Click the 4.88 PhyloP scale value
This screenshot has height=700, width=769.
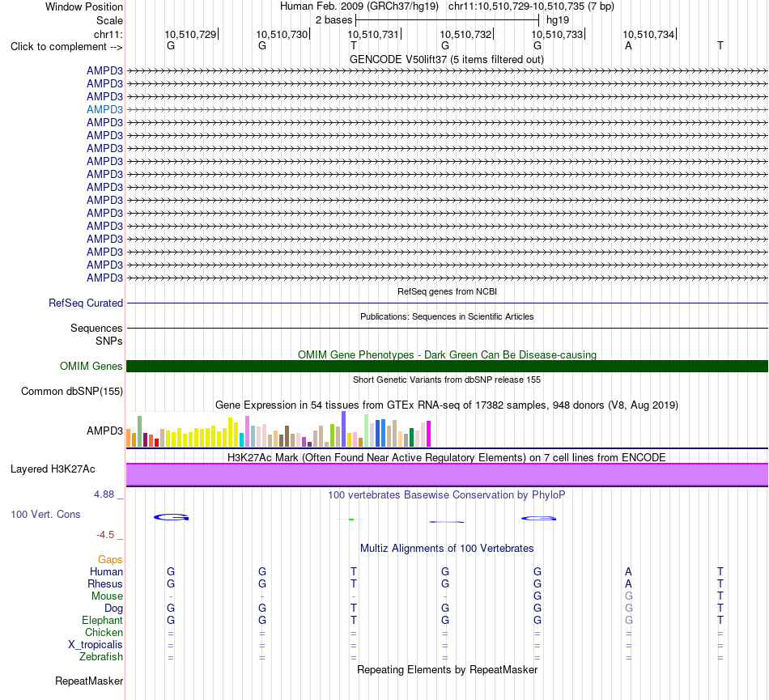[104, 494]
